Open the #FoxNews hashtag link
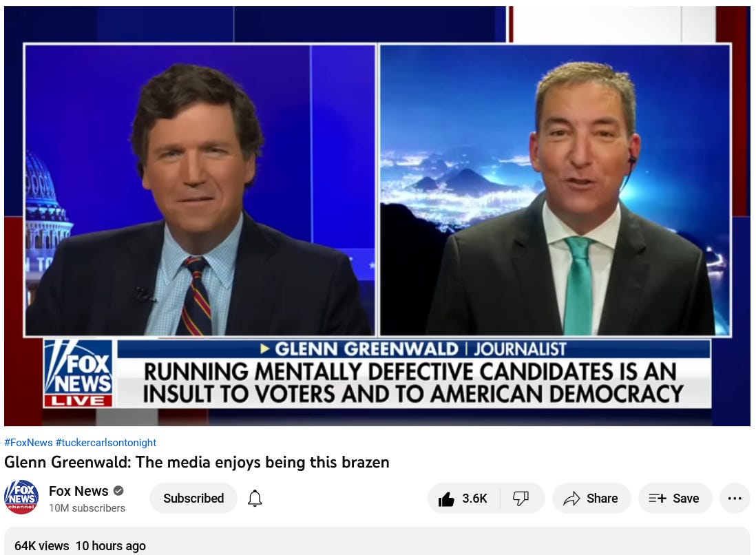This screenshot has height=555, width=756. pos(28,443)
